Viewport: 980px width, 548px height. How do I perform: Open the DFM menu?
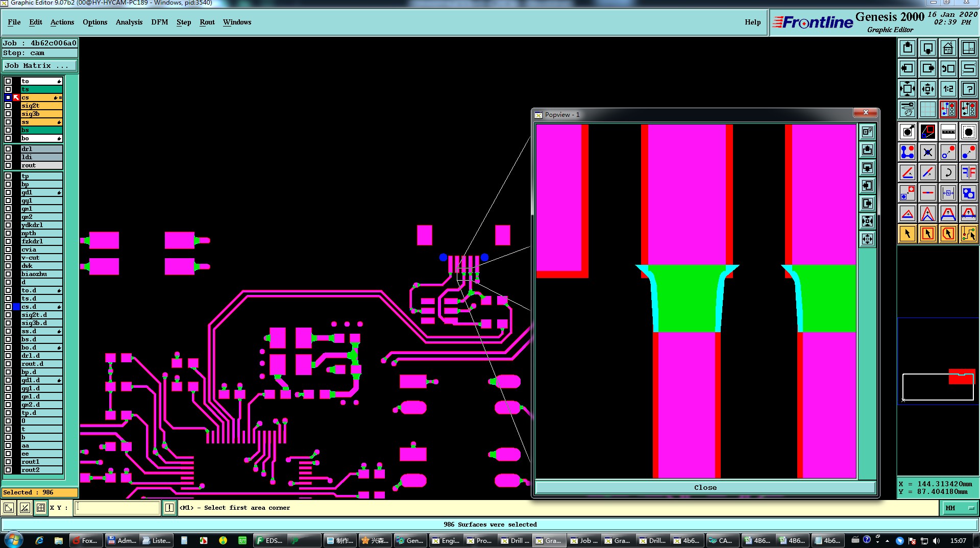point(160,22)
